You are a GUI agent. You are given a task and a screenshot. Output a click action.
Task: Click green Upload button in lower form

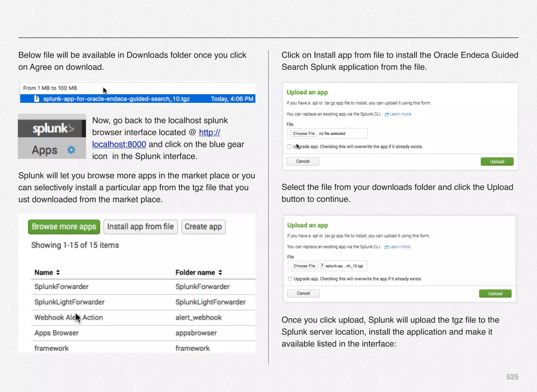click(495, 293)
